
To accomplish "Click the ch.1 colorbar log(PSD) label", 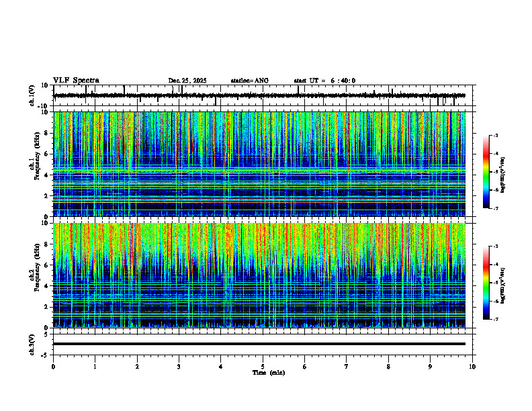I will point(503,175).
